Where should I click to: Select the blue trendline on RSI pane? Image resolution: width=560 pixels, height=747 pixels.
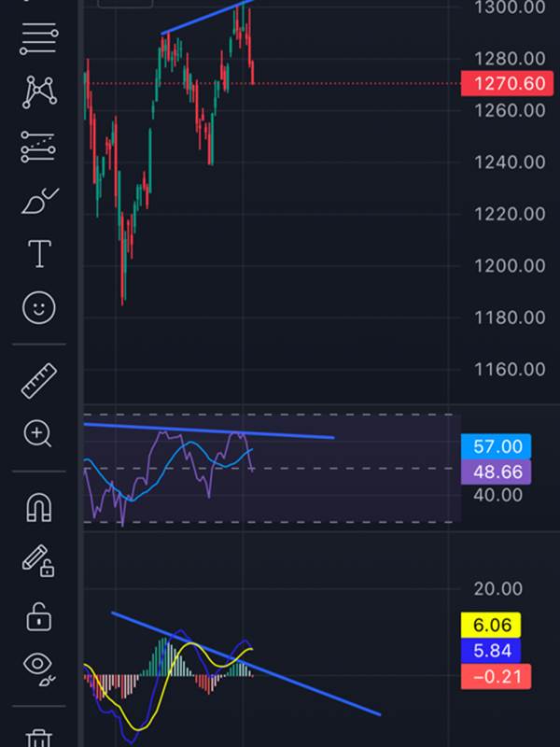pyautogui.click(x=209, y=430)
